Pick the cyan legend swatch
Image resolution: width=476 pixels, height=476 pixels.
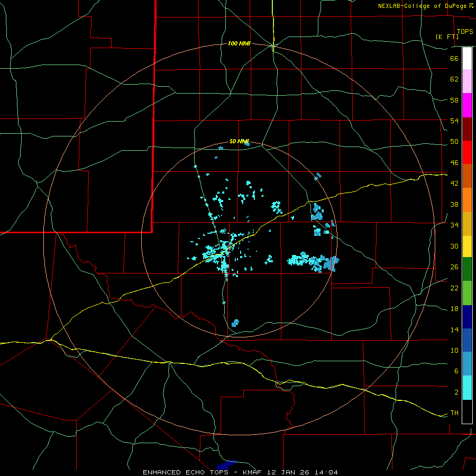[x=467, y=388]
